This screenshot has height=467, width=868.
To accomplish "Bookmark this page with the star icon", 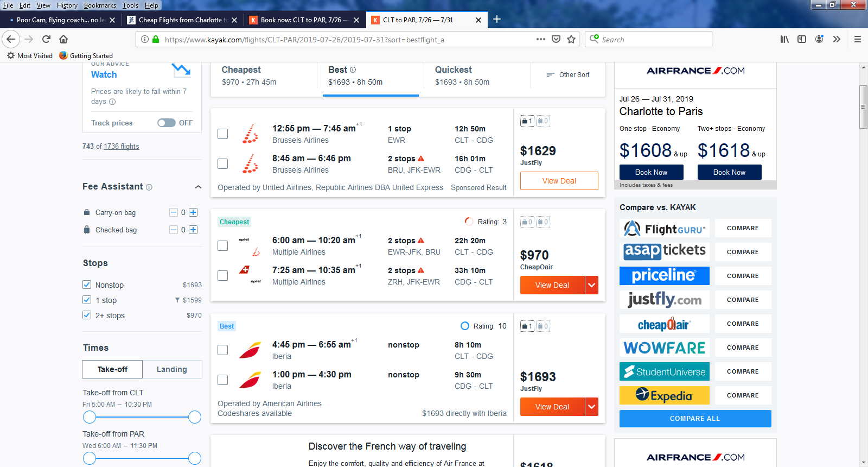I will click(x=571, y=39).
